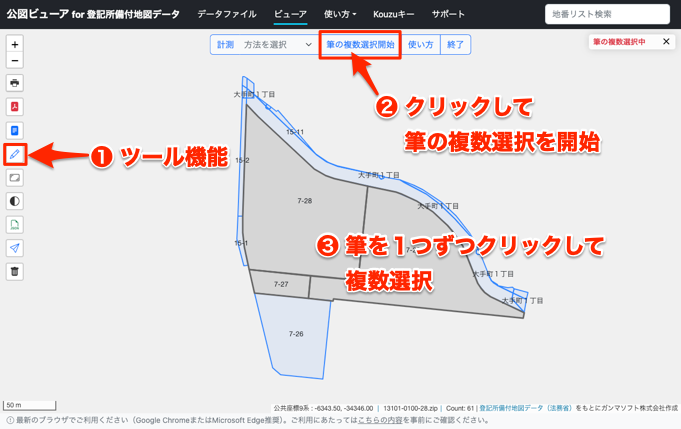Click the blue document icon
681x429 pixels.
pyautogui.click(x=14, y=131)
